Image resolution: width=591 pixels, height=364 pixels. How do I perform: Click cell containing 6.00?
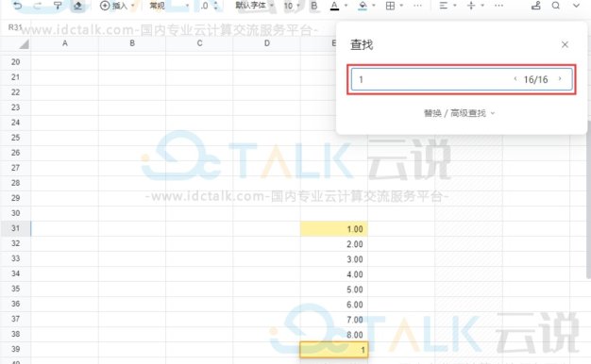(334, 305)
